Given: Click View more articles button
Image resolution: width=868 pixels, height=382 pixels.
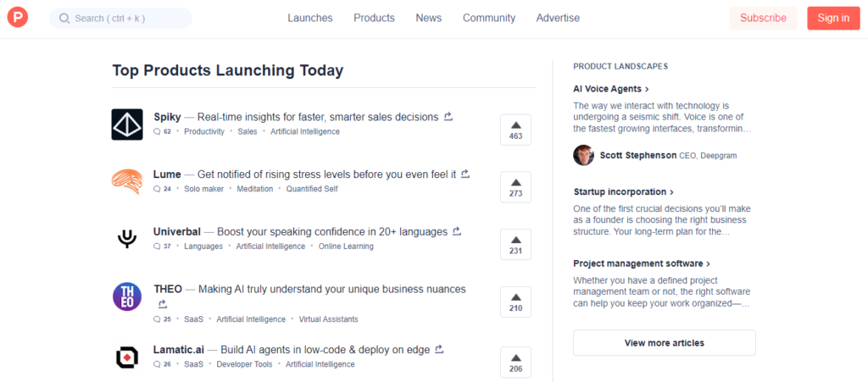Looking at the screenshot, I should 665,343.
